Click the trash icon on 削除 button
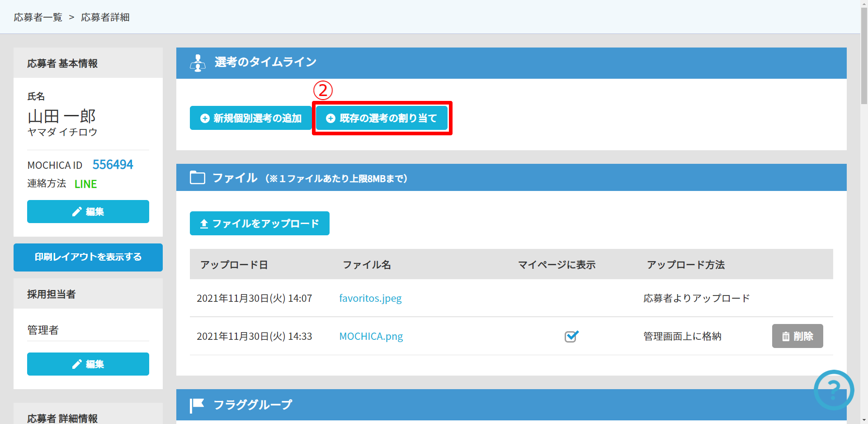 coord(786,336)
